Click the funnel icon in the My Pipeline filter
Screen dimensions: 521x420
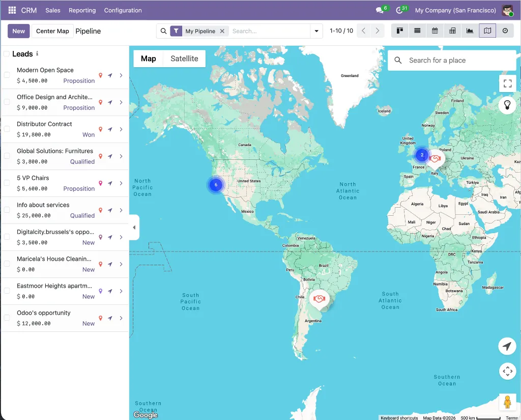pos(176,31)
